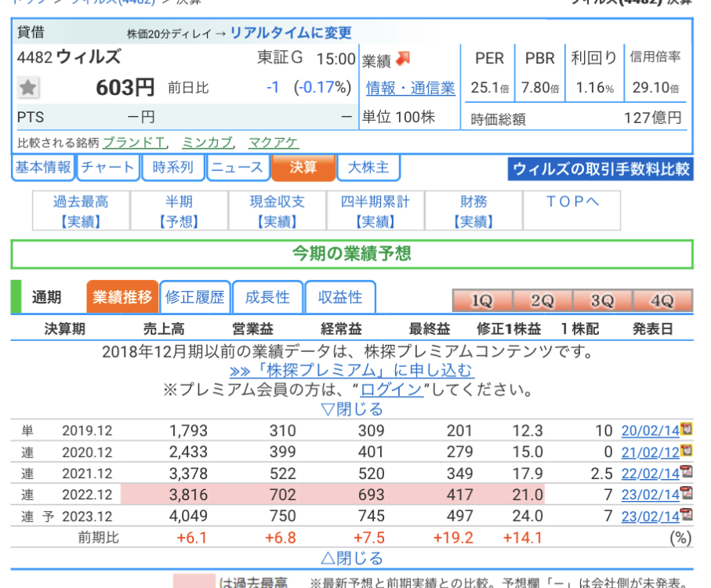Open the PDF icon next to 22/02/14
Screen dimensions: 711x588
[687, 471]
